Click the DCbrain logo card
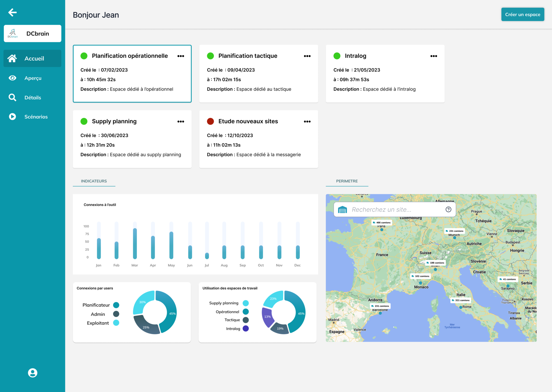552x392 pixels. point(33,34)
